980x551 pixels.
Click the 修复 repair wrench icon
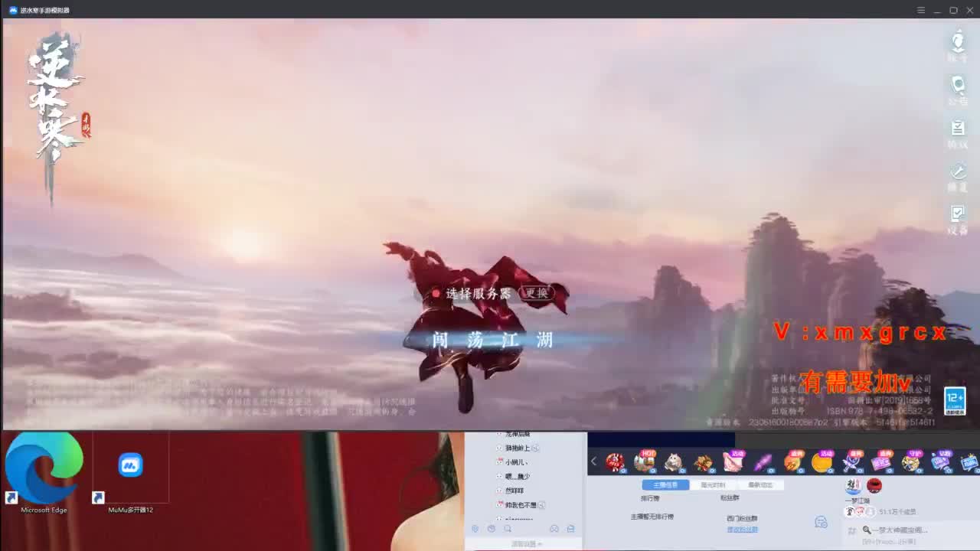[x=958, y=176]
